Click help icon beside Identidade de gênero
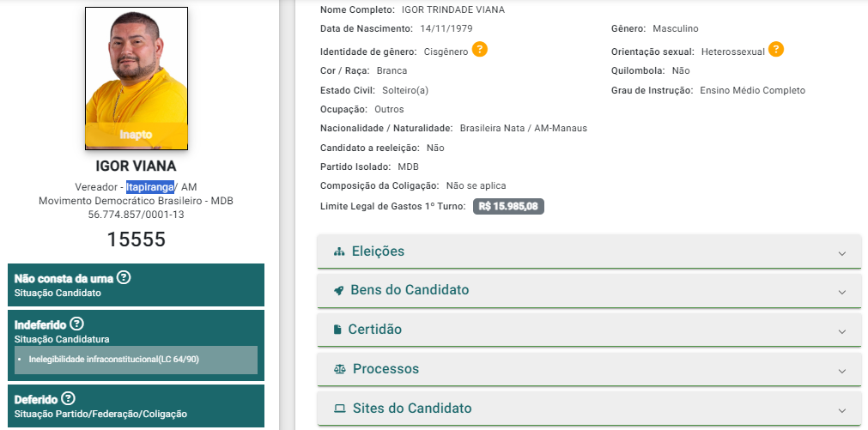This screenshot has width=868, height=430. click(x=480, y=50)
